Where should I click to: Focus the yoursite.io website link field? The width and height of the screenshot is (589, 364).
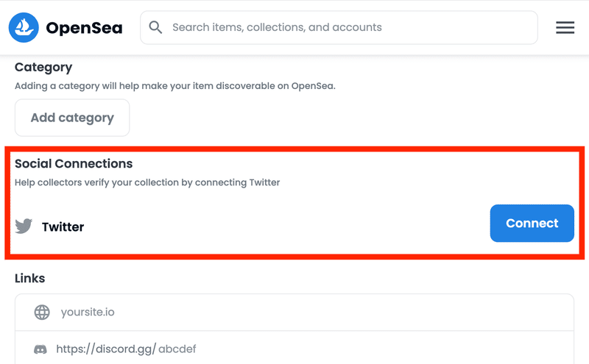(294, 313)
